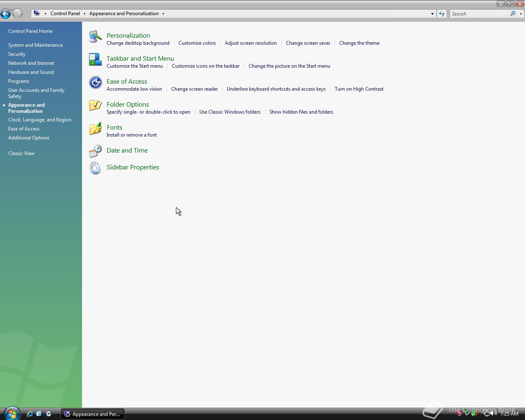
Task: Click Use Classic Windows folders
Action: (x=230, y=112)
